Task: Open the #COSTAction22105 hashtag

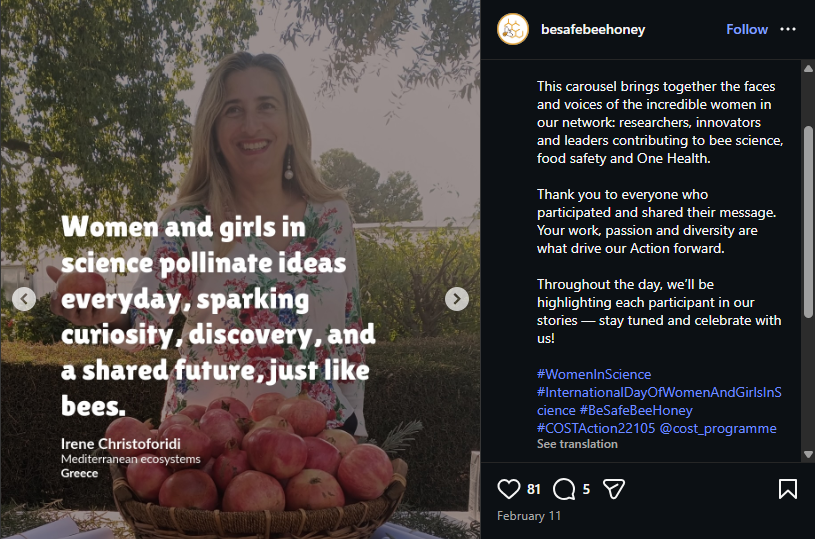Action: pyautogui.click(x=595, y=428)
